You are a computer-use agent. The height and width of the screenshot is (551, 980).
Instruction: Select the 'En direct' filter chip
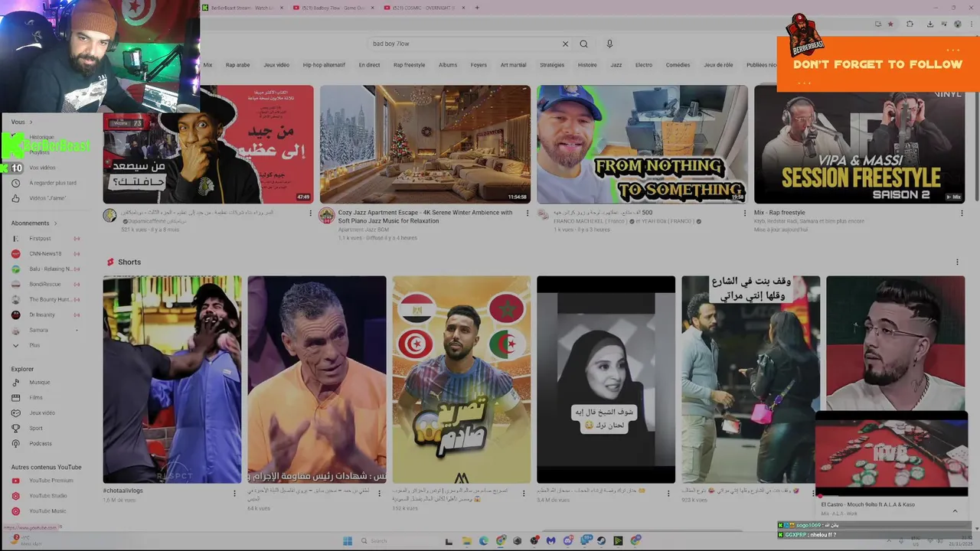coord(369,65)
